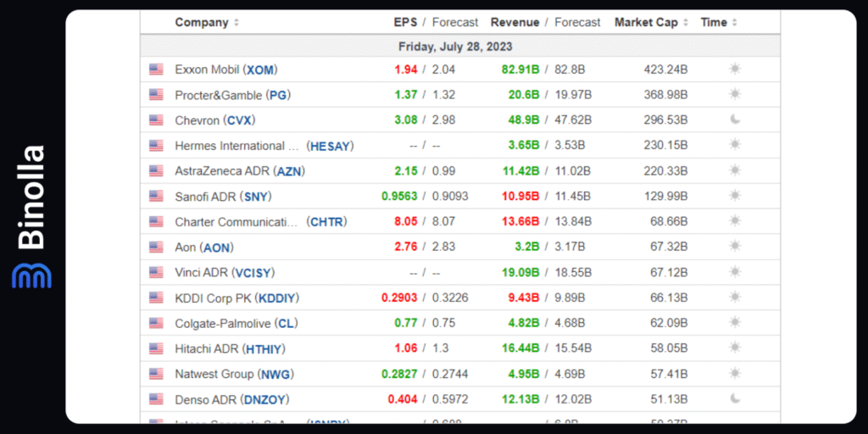The image size is (868, 434).
Task: Click the US flag beside Aon
Action: [156, 248]
